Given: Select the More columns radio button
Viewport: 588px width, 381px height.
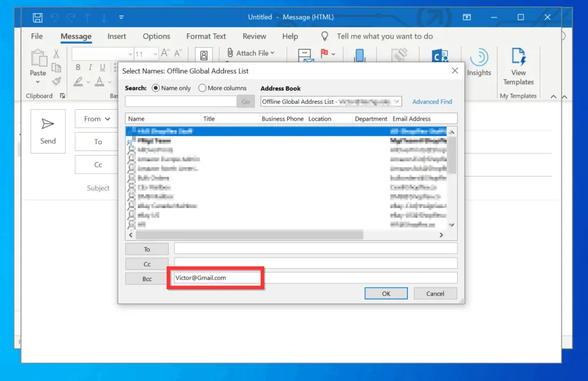Looking at the screenshot, I should pyautogui.click(x=202, y=88).
